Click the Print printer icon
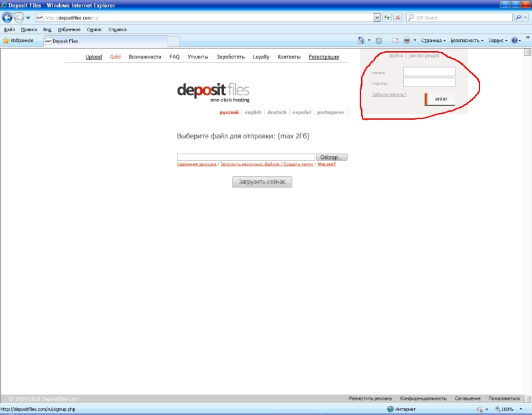 tap(407, 41)
